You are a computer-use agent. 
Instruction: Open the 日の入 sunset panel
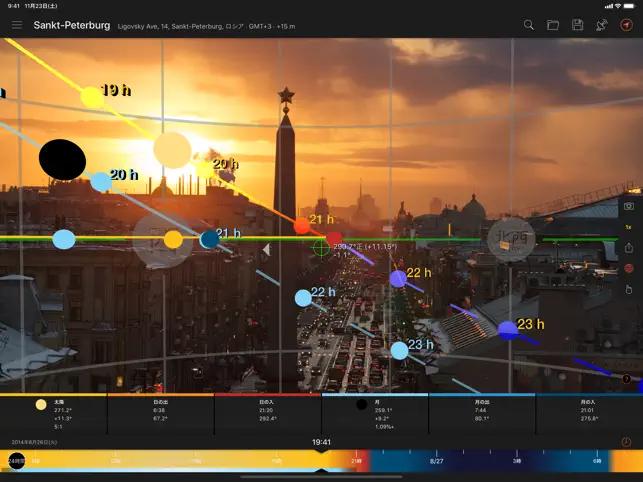[x=267, y=414]
